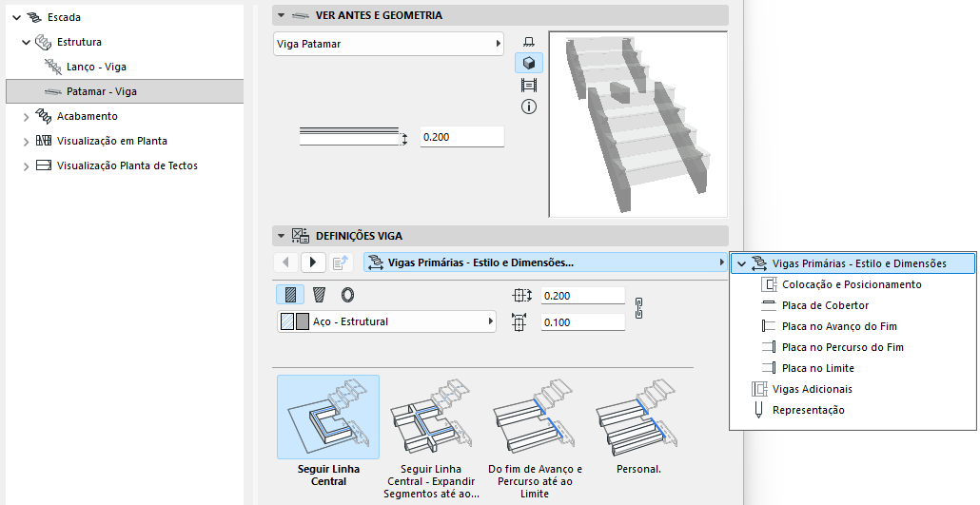The image size is (980, 505).
Task: Select rectangular beam profile icon
Action: (x=290, y=295)
